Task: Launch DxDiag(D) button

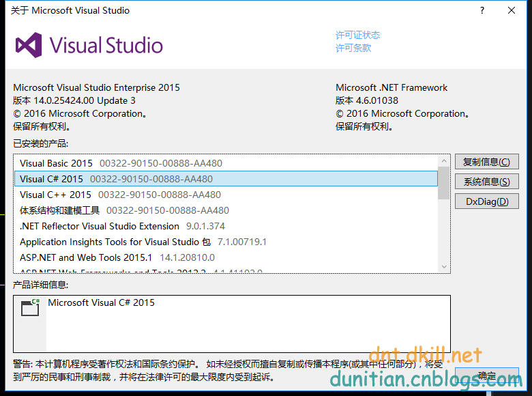Action: (x=486, y=201)
